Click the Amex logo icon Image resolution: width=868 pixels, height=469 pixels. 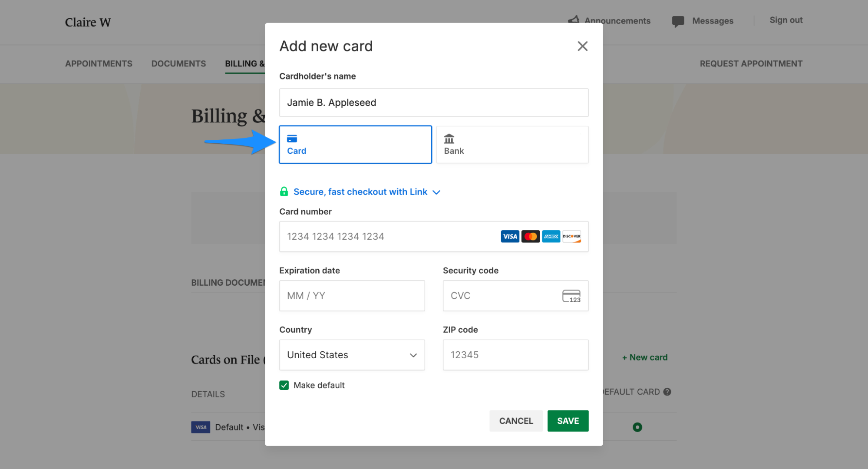tap(551, 236)
